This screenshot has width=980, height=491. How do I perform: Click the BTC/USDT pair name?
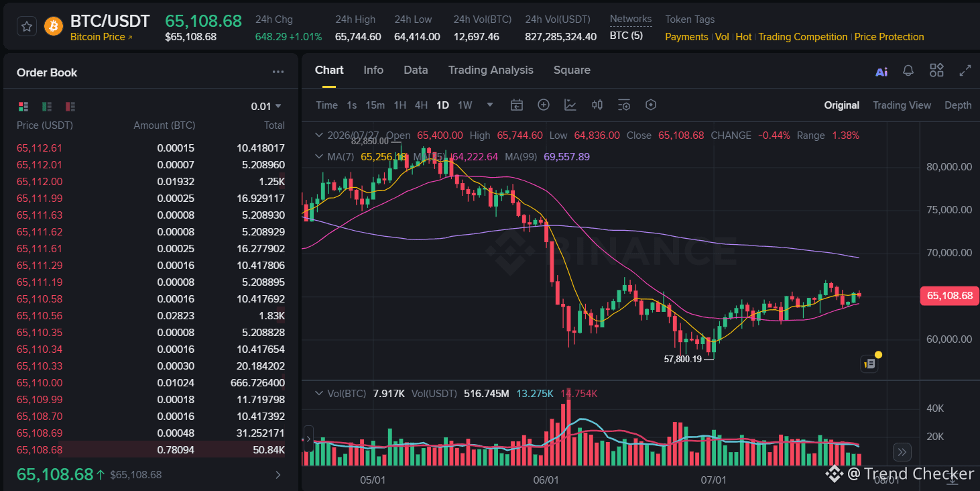110,21
